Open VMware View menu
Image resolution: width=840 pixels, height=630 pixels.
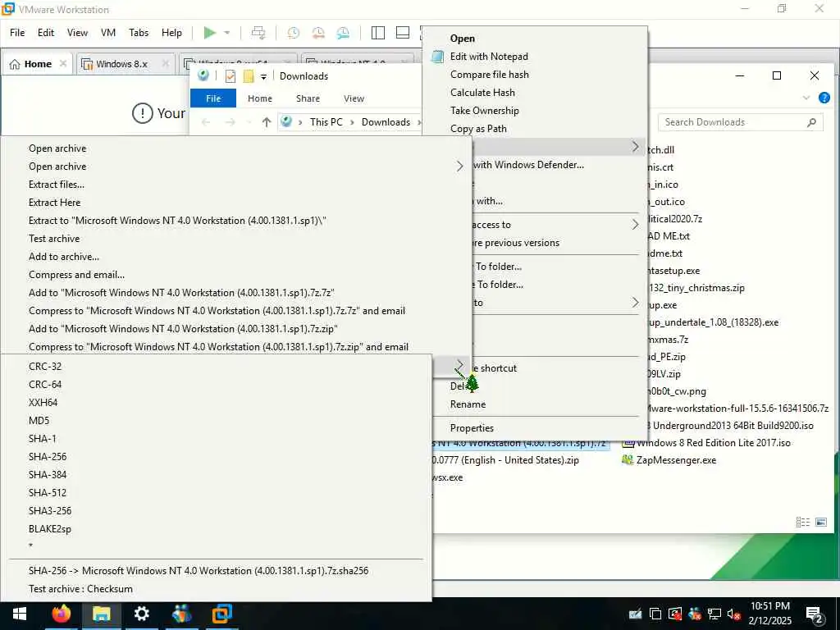[x=77, y=33]
